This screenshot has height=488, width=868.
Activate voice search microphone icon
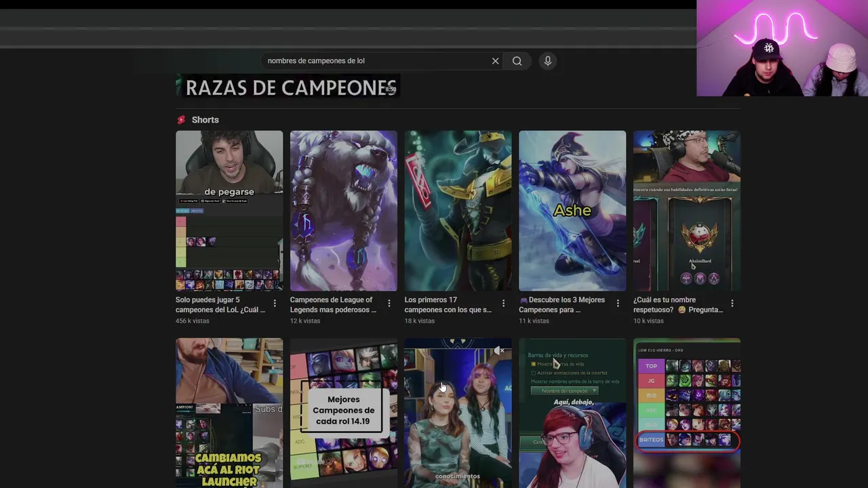tap(548, 61)
